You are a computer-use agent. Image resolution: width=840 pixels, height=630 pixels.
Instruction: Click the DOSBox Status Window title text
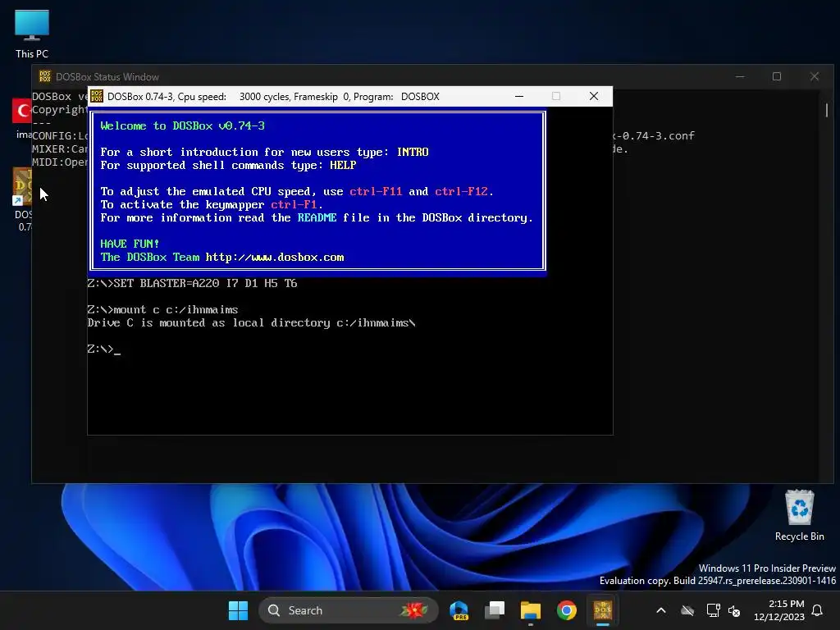tap(107, 76)
